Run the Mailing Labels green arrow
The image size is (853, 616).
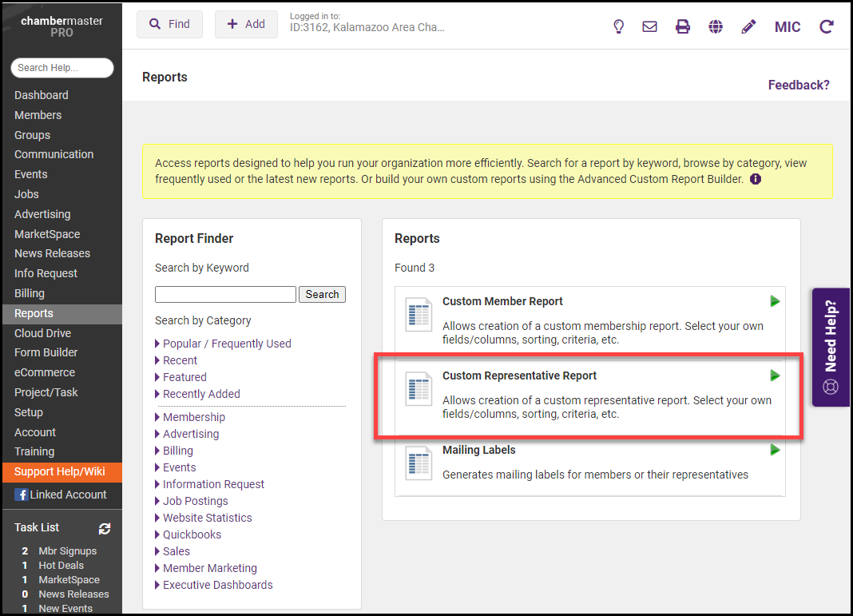click(775, 450)
